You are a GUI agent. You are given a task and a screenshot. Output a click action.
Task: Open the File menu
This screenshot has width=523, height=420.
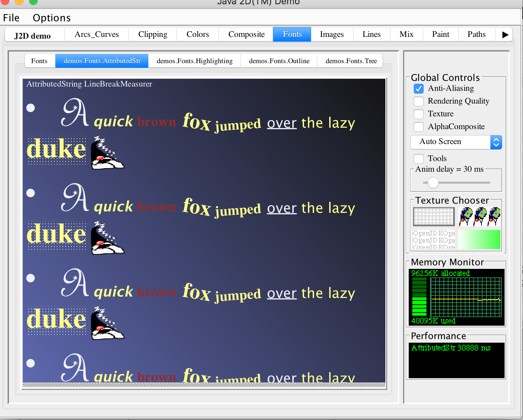tap(11, 18)
